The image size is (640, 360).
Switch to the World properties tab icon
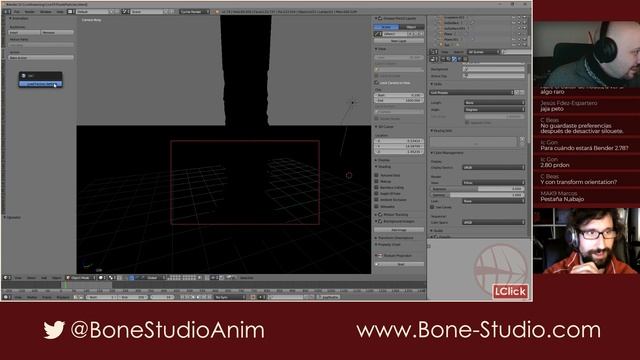(459, 59)
